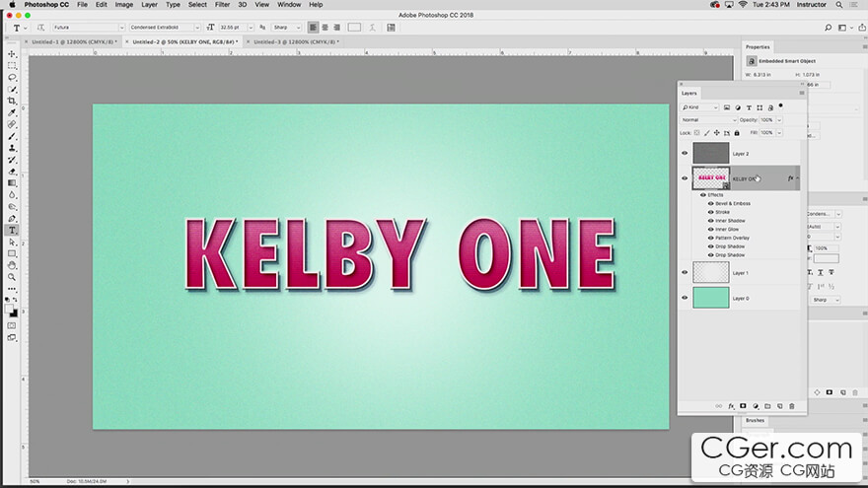Toggle all Effects visibility eye
868x488 pixels.
pyautogui.click(x=703, y=195)
